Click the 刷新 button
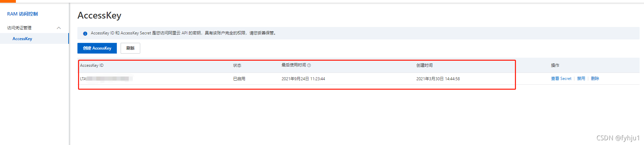Screen dimensions: 644x145 coord(130,48)
